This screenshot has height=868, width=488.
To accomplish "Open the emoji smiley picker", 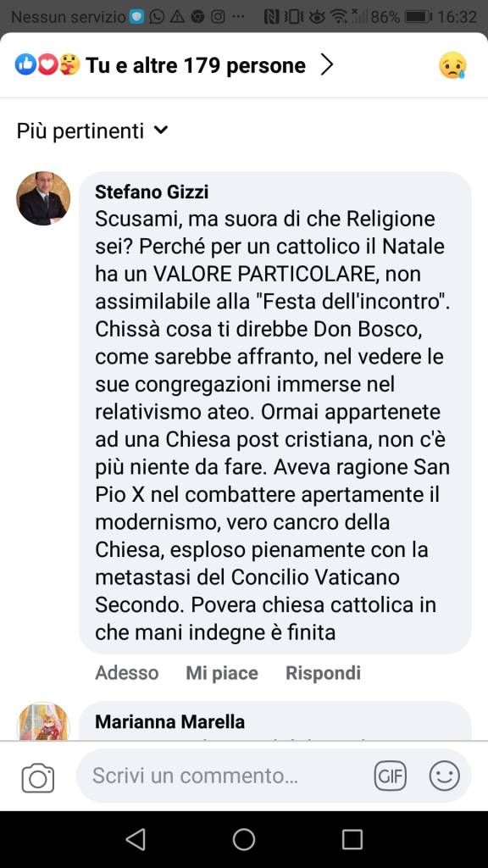I will point(444,776).
